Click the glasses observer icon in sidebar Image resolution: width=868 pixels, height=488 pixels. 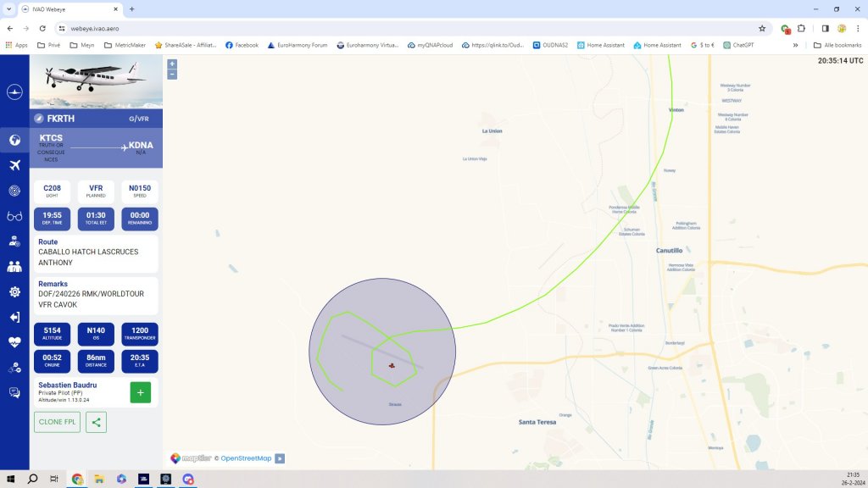14,216
